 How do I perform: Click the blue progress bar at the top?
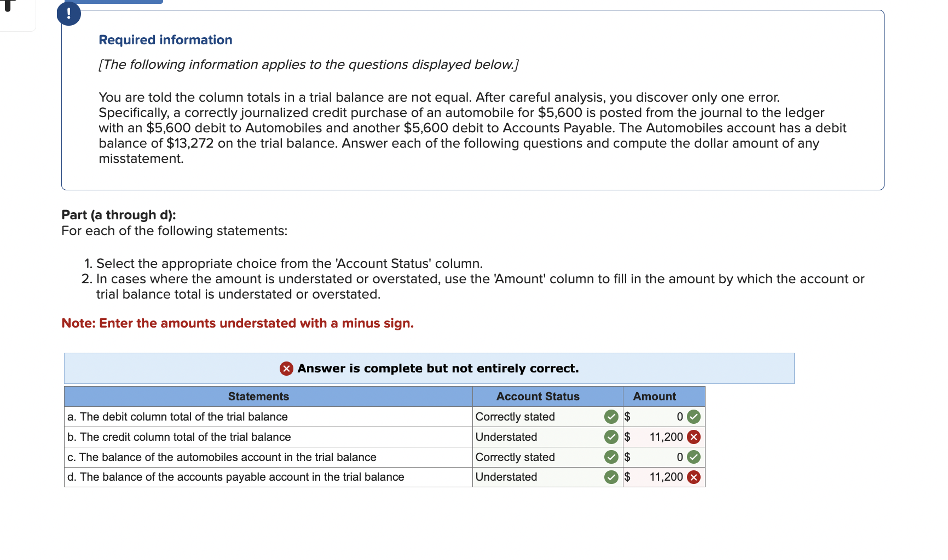112,2
